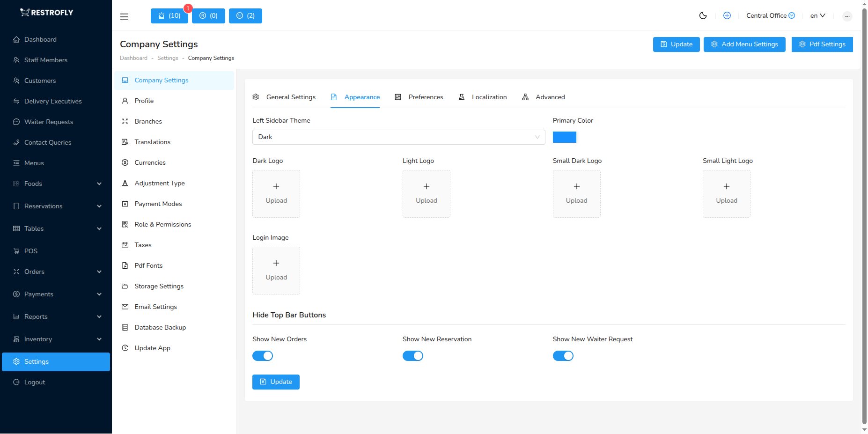
Task: Click the blue plus circle icon
Action: click(727, 15)
